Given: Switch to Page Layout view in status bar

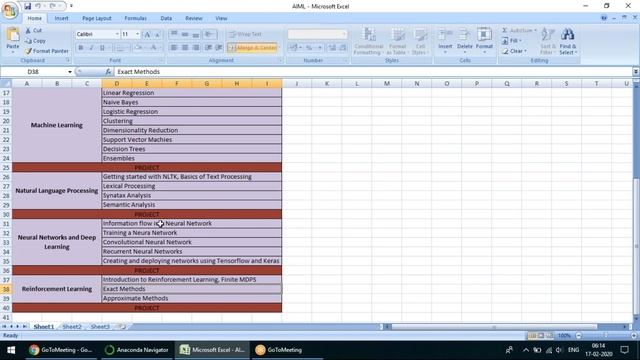Looking at the screenshot, I should tap(541, 336).
